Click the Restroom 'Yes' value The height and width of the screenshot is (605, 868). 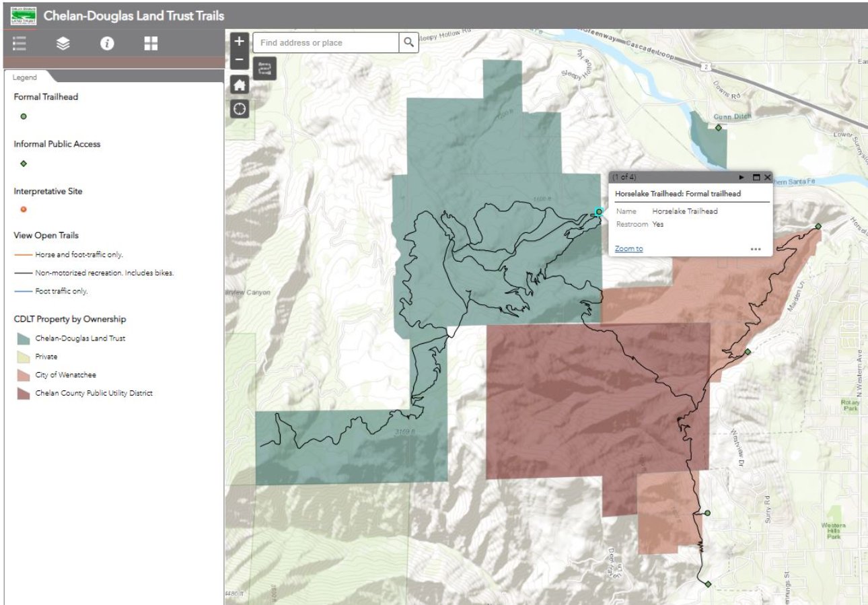click(658, 224)
